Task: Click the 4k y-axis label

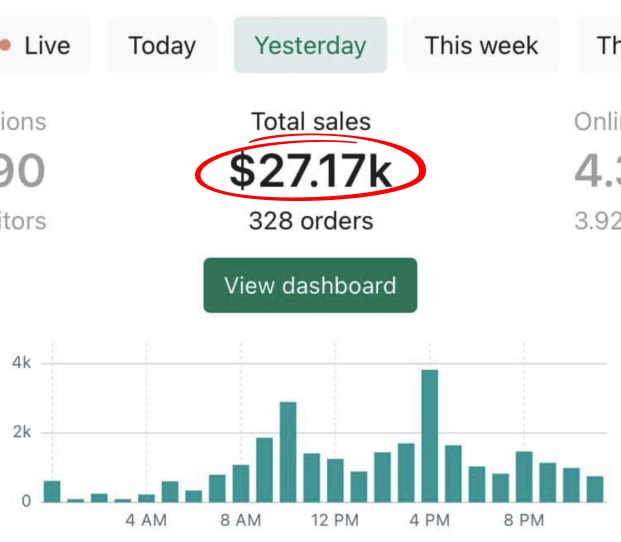Action: pyautogui.click(x=21, y=363)
